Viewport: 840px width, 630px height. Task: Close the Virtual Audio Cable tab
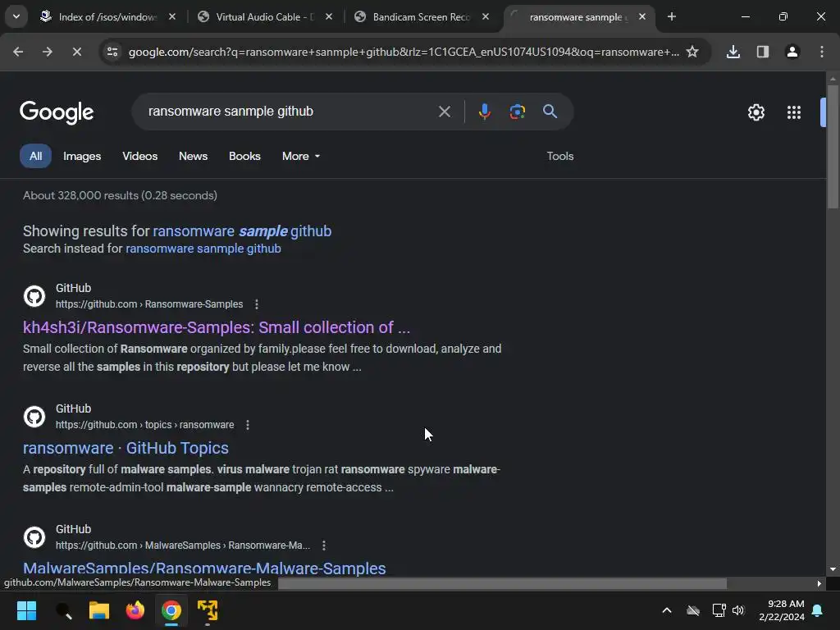pos(329,16)
